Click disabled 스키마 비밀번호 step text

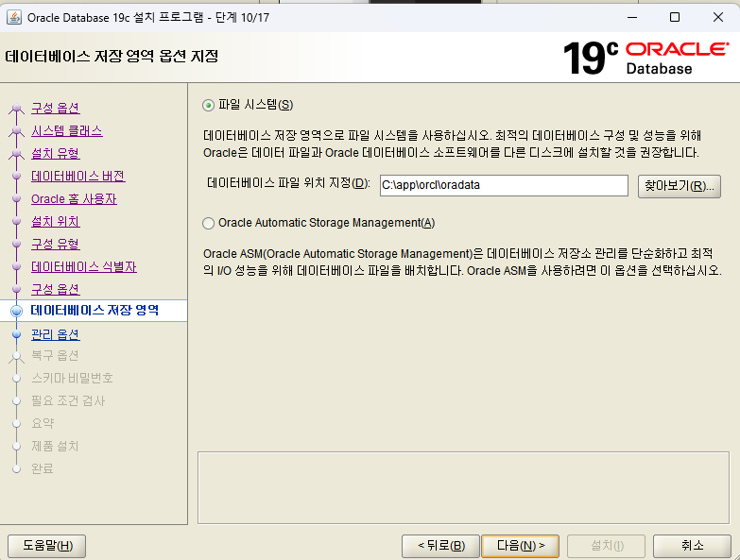tap(72, 378)
